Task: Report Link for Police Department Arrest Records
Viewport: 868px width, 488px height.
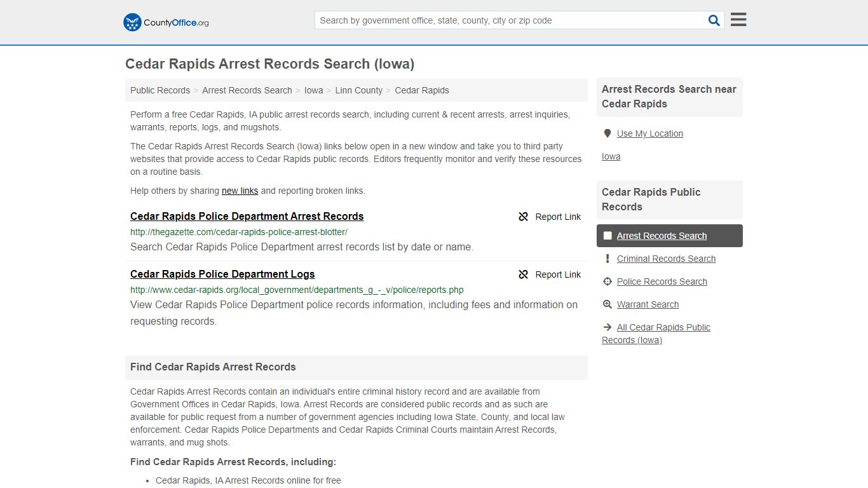Action: click(550, 217)
